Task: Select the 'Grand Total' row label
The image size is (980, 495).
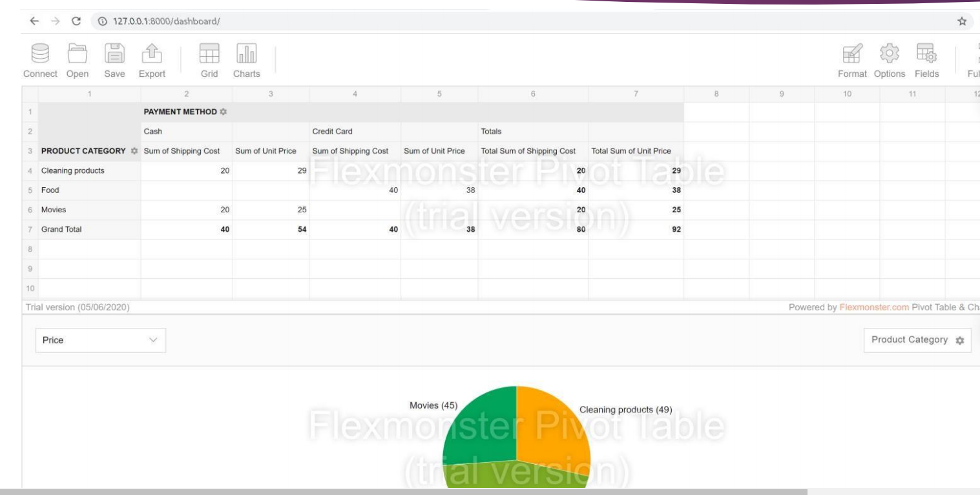Action: [89, 230]
